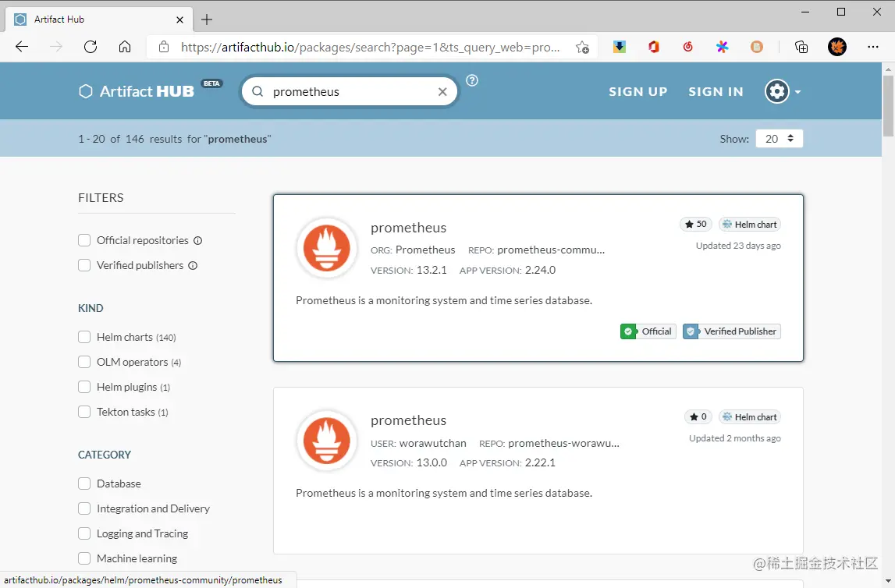Click the 50 stars badge
Screen dimensions: 895x588
point(696,224)
